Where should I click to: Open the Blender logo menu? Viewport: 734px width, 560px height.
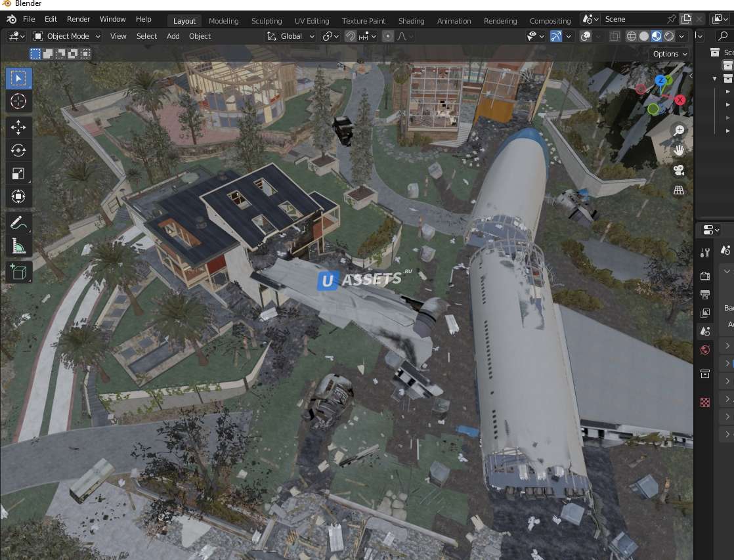pos(11,19)
